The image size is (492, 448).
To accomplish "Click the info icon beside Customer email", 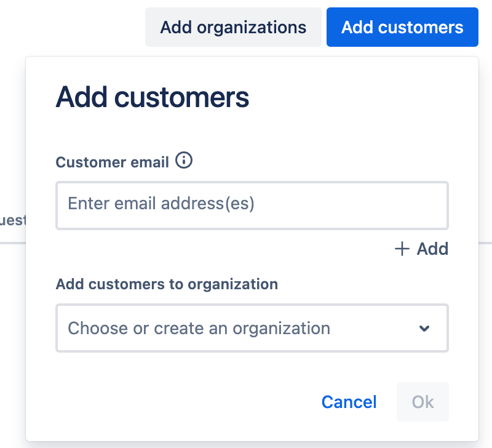I will coord(184,161).
